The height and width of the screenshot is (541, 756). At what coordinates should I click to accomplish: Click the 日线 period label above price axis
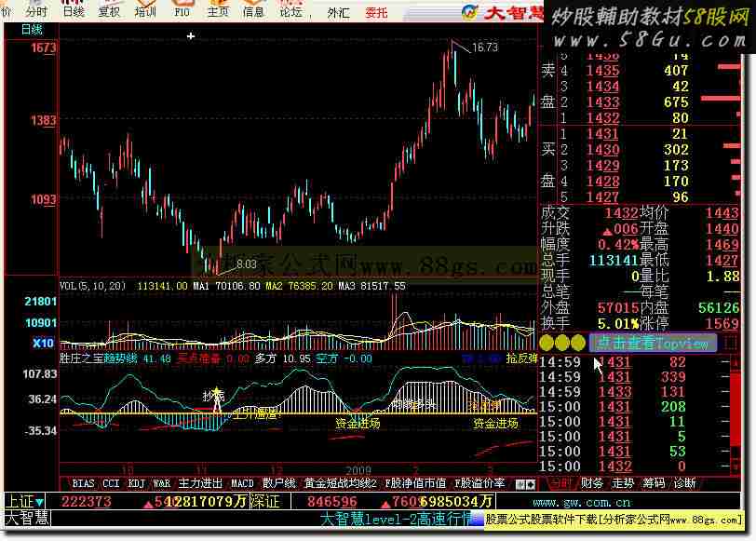pyautogui.click(x=32, y=30)
